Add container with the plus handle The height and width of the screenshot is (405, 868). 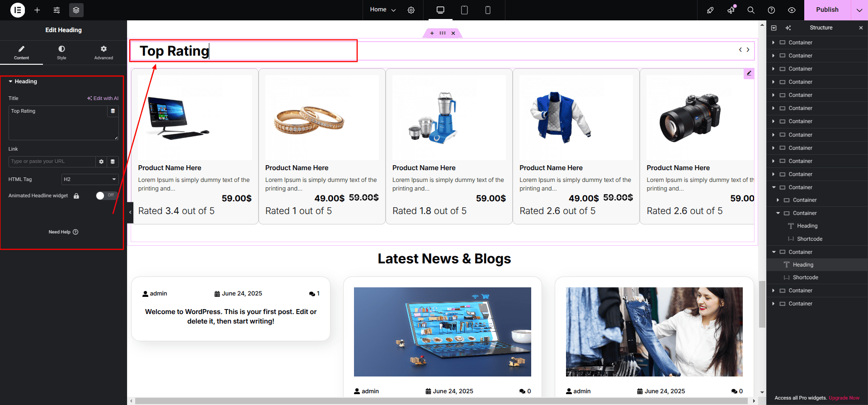tap(432, 33)
